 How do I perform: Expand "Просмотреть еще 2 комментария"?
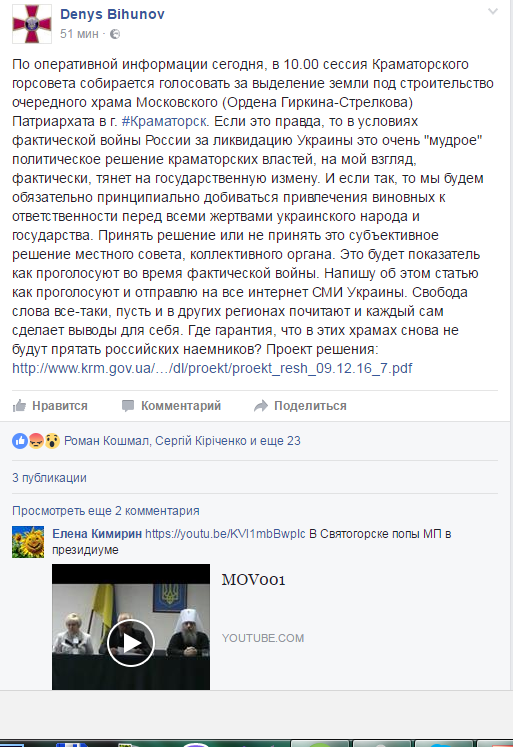click(106, 511)
